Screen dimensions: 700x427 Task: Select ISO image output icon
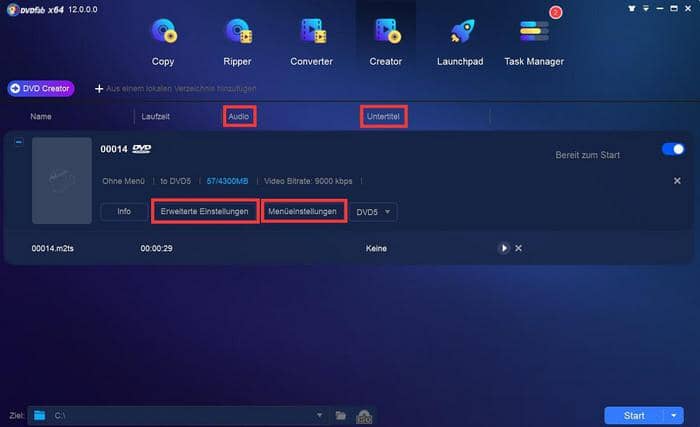[365, 415]
